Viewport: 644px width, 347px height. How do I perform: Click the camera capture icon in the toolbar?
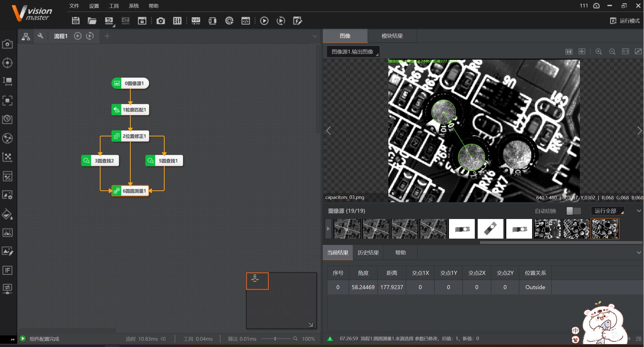(x=161, y=21)
